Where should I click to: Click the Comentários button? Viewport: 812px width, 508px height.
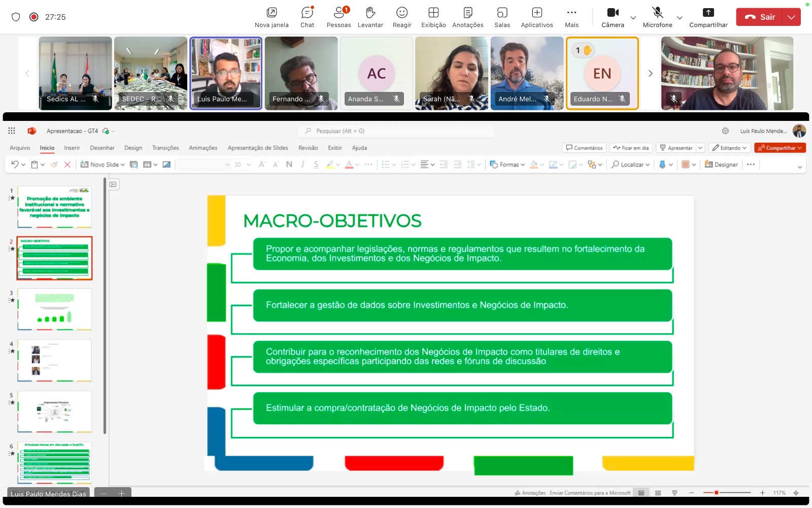(584, 148)
